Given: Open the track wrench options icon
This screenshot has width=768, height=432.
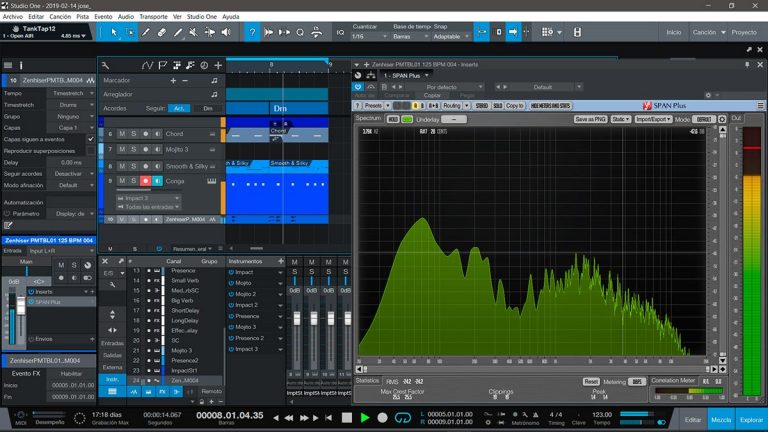Looking at the screenshot, I should (x=105, y=65).
